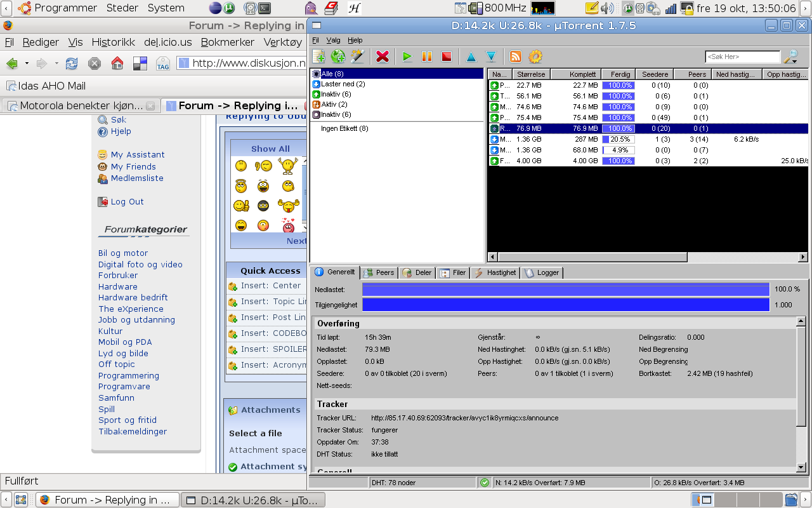Go back using Firefox back arrow

point(12,63)
